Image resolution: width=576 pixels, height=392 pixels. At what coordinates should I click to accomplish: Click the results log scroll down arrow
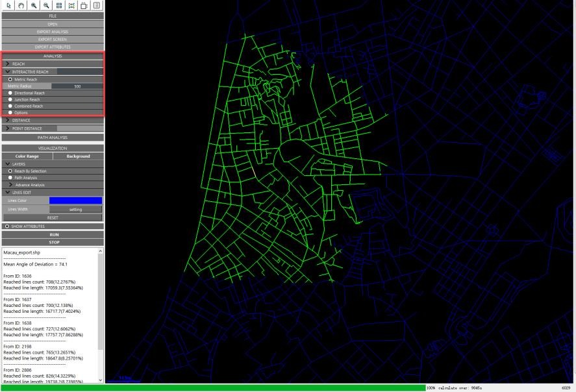click(100, 380)
